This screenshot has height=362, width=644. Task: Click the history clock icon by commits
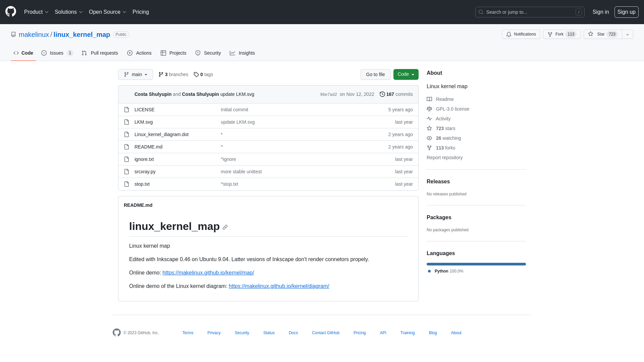(382, 94)
